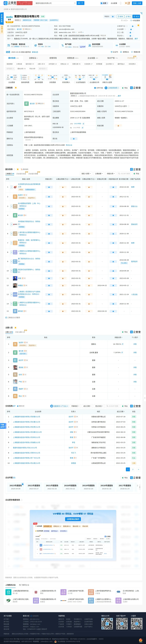Click the lock icon on 2023年度报告
The image size is (146, 644).
point(23,484)
